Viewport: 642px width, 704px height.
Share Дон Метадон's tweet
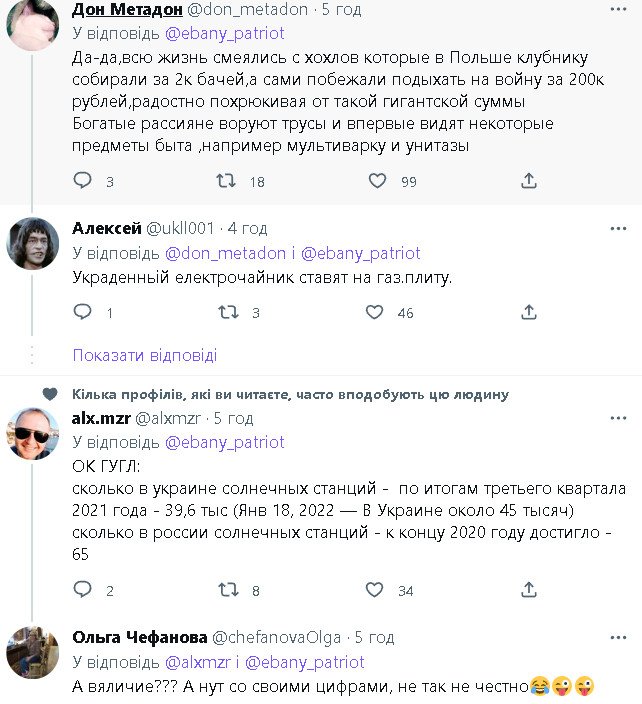coord(529,181)
